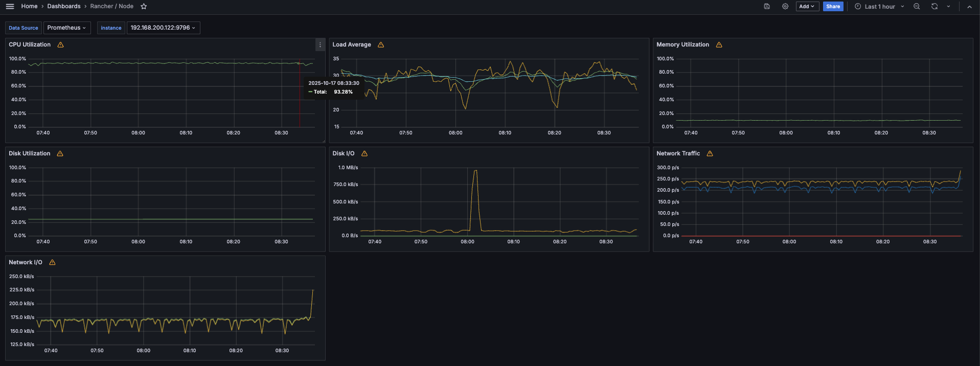The image size is (980, 366).
Task: Open dashboard settings gear
Action: 785,7
